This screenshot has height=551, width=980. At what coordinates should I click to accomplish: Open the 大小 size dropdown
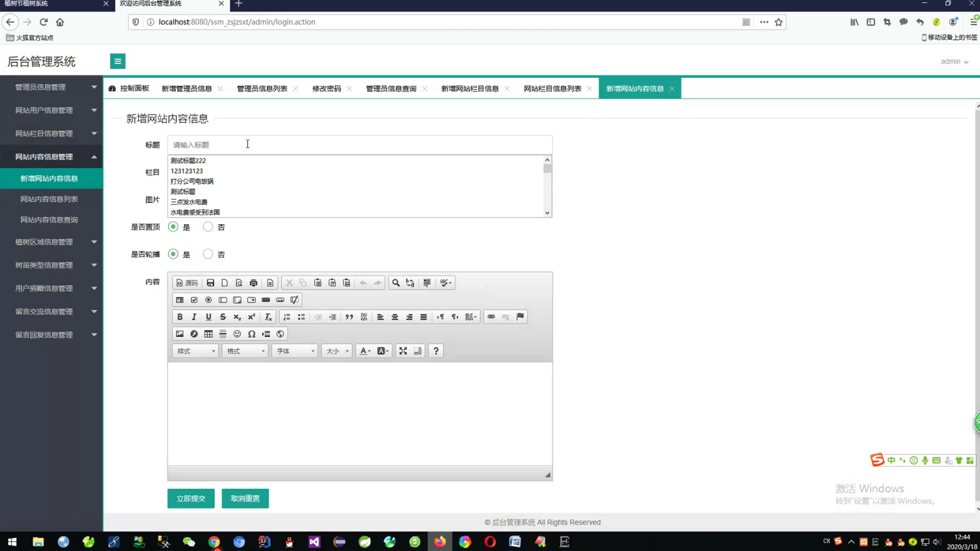point(336,351)
